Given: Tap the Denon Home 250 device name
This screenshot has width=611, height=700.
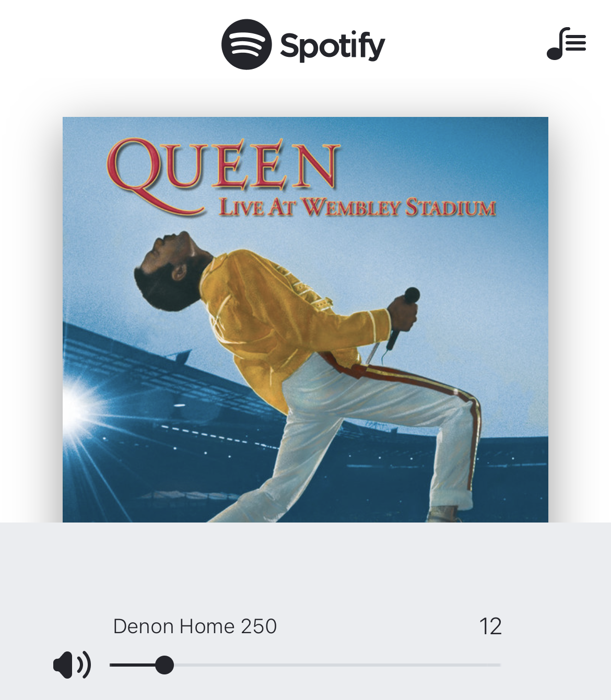Looking at the screenshot, I should coord(195,626).
